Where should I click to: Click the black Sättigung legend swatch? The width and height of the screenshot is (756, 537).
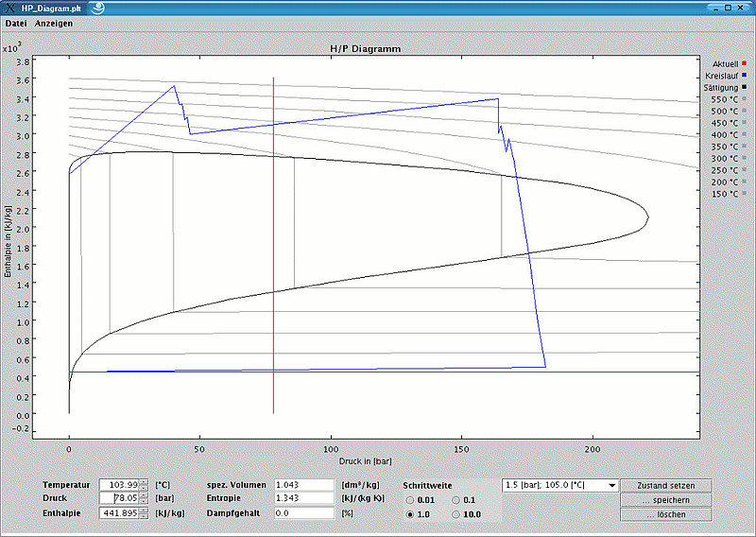744,87
